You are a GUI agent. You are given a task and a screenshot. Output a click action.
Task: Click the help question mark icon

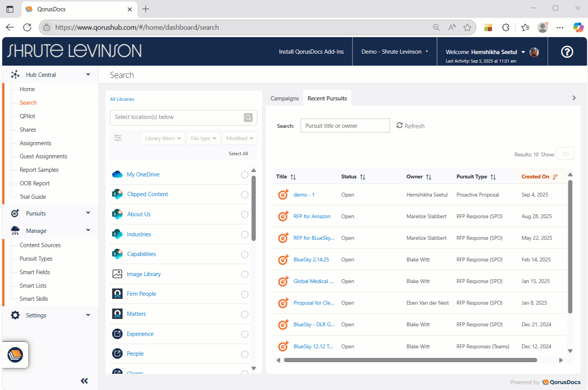tap(567, 52)
